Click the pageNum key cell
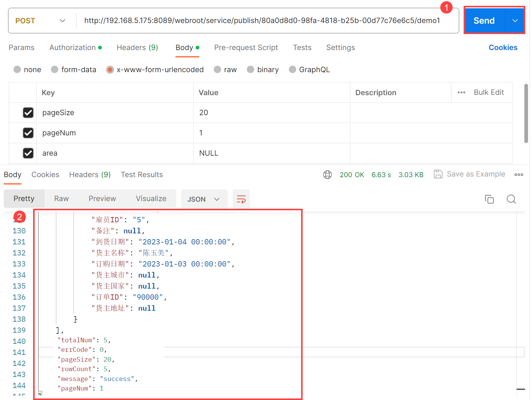 [x=115, y=133]
